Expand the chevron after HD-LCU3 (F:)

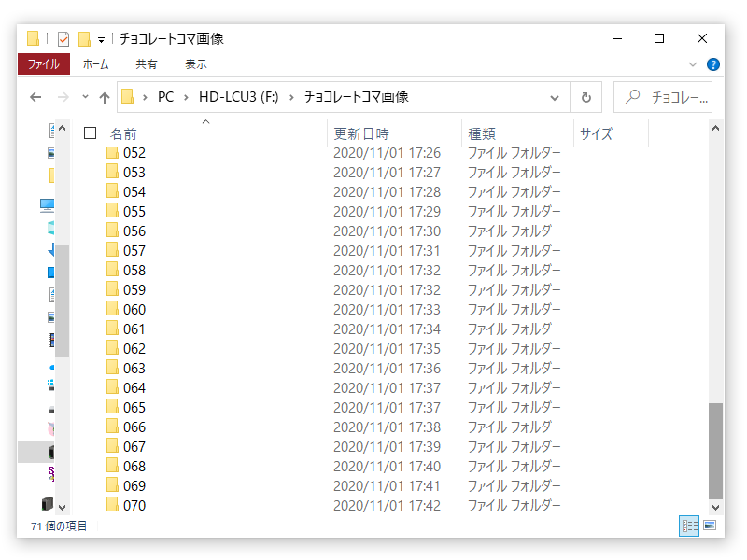(x=291, y=98)
